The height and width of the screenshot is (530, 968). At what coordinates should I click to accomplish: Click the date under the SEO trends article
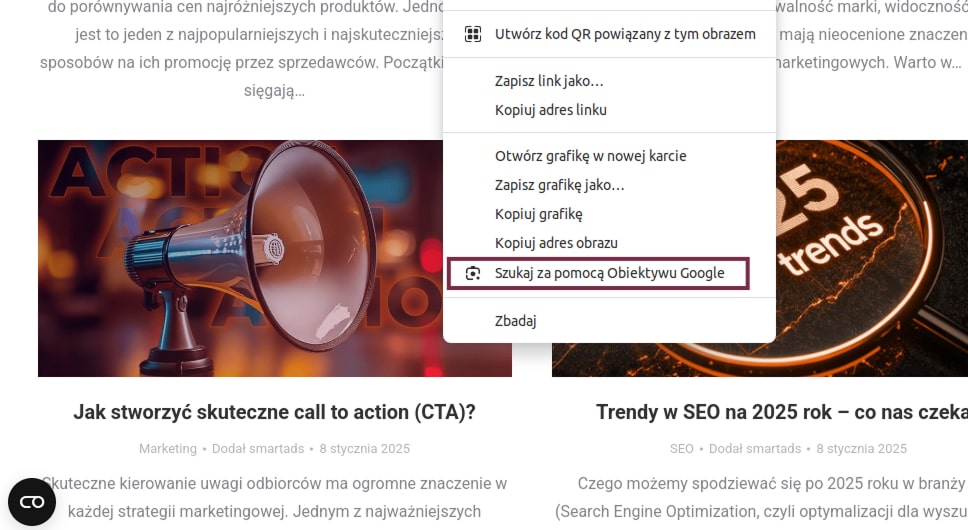point(861,449)
